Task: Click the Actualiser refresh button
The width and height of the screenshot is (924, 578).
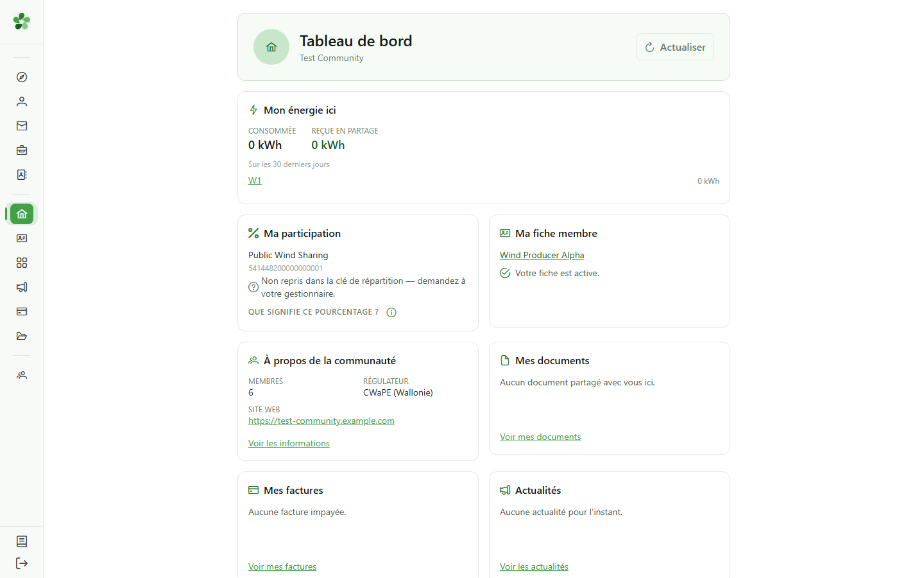Action: point(675,47)
